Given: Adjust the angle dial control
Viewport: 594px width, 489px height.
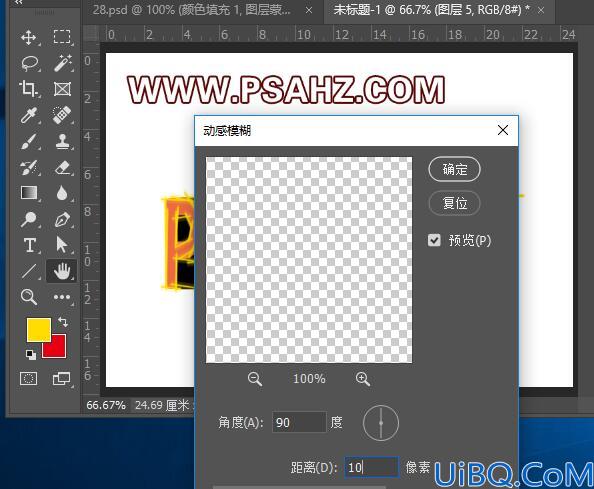Looking at the screenshot, I should (381, 423).
